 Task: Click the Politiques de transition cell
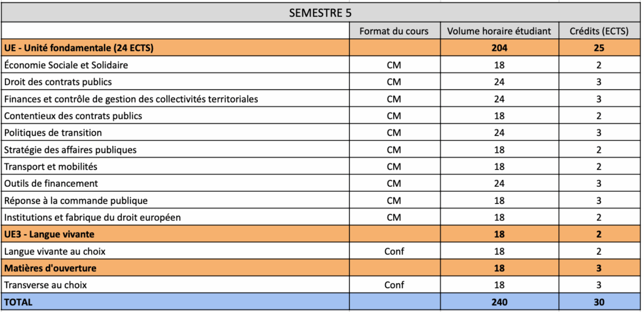(x=53, y=133)
